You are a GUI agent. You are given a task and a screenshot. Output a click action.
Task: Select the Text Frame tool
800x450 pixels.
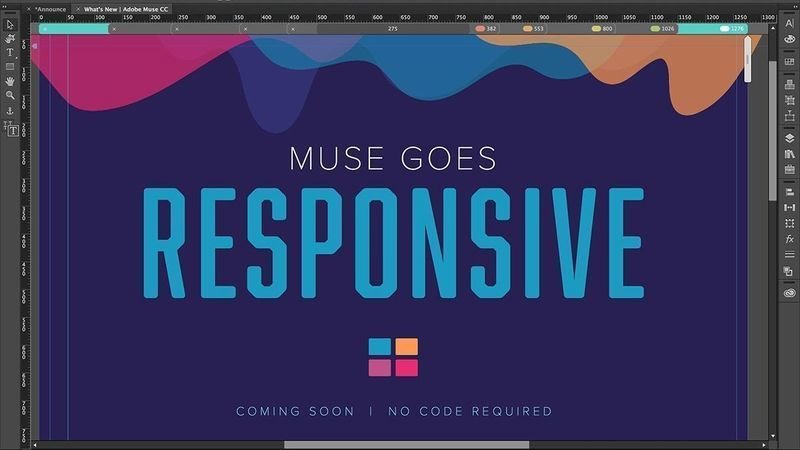click(x=12, y=130)
